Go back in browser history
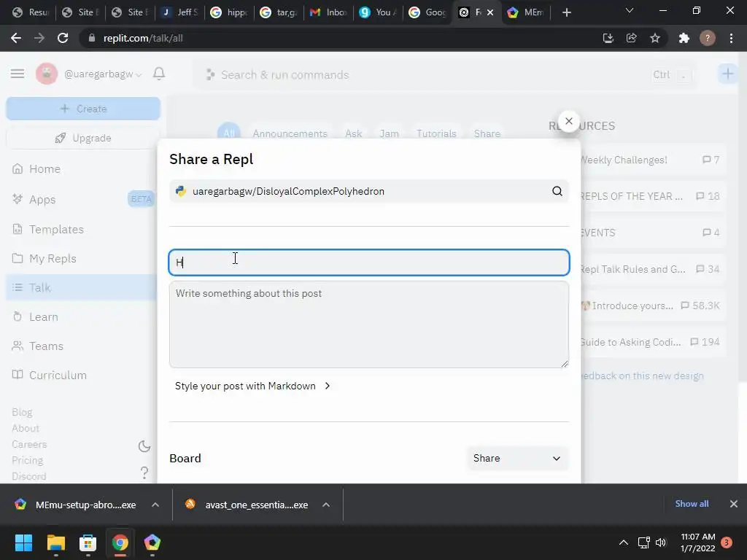 pos(16,38)
